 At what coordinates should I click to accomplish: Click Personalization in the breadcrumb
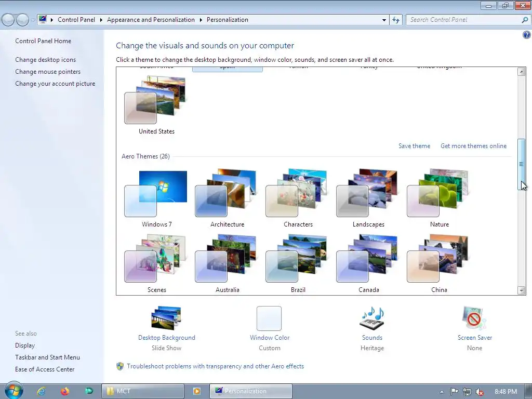coord(228,20)
